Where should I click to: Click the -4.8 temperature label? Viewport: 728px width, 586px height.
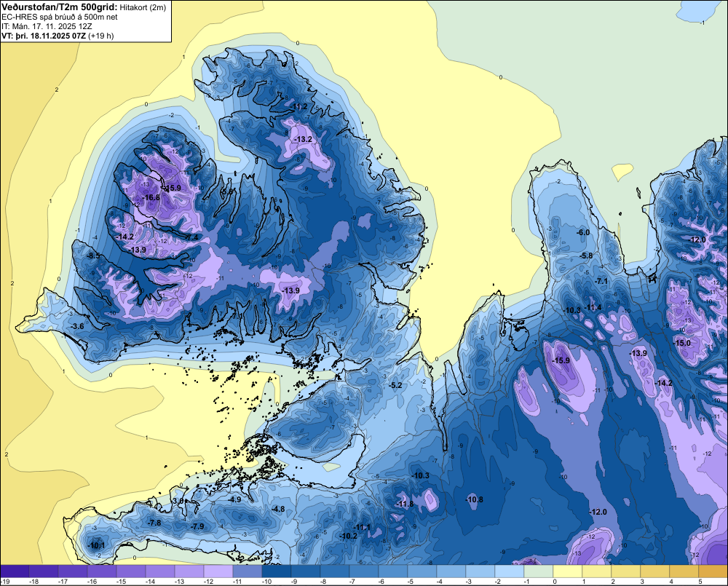(x=277, y=509)
